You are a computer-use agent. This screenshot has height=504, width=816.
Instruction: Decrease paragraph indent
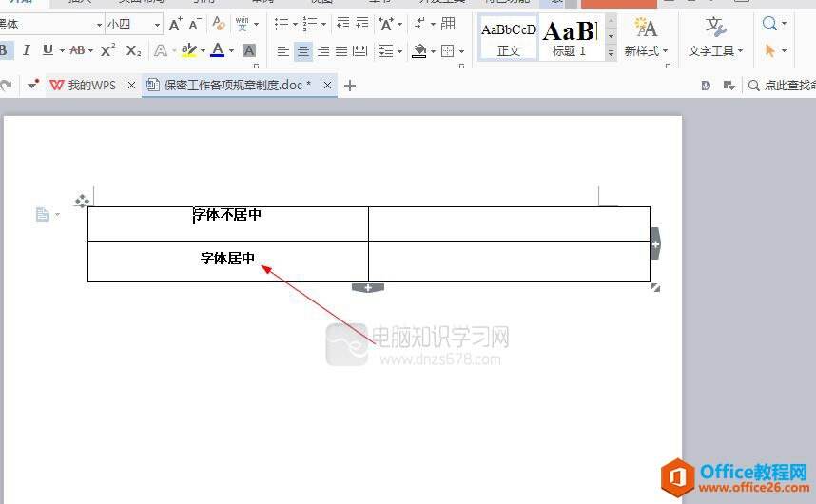click(x=343, y=24)
